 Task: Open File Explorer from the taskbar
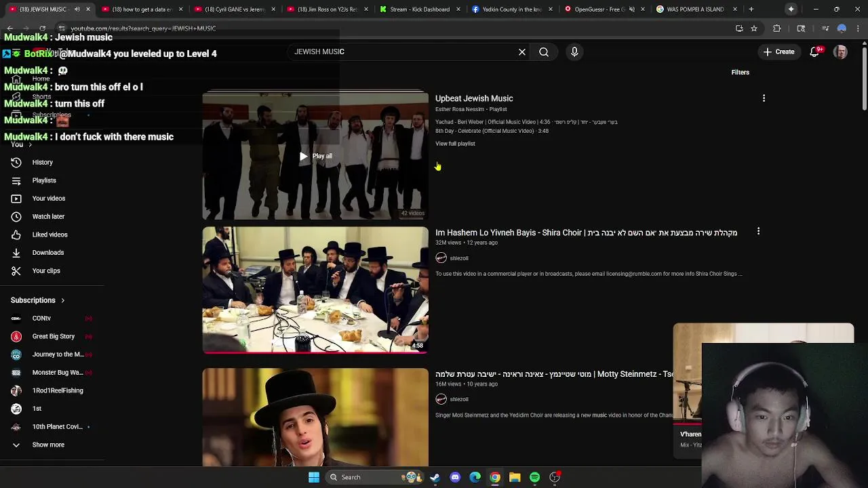coord(515,477)
